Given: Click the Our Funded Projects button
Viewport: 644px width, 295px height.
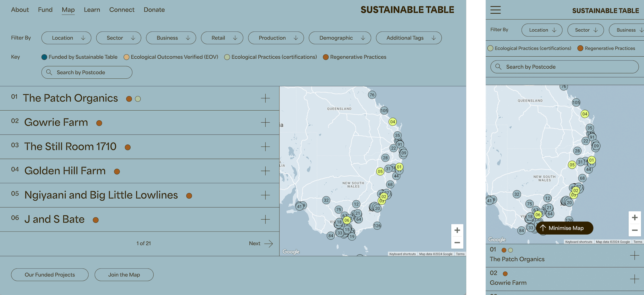Looking at the screenshot, I should point(50,275).
